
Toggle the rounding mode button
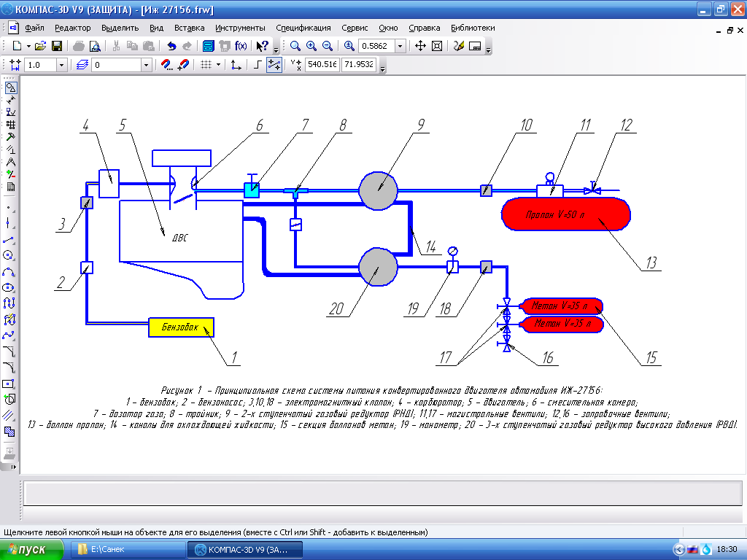(274, 65)
